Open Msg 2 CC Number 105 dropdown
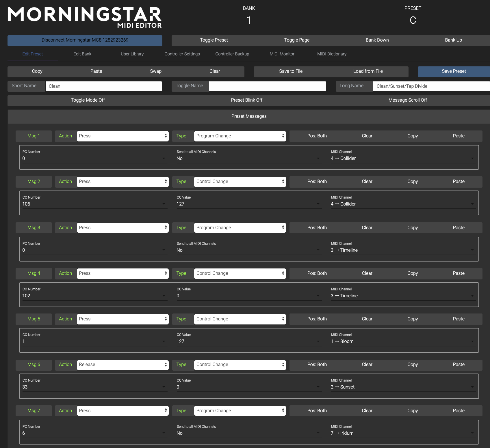This screenshot has width=490, height=448. tap(95, 204)
